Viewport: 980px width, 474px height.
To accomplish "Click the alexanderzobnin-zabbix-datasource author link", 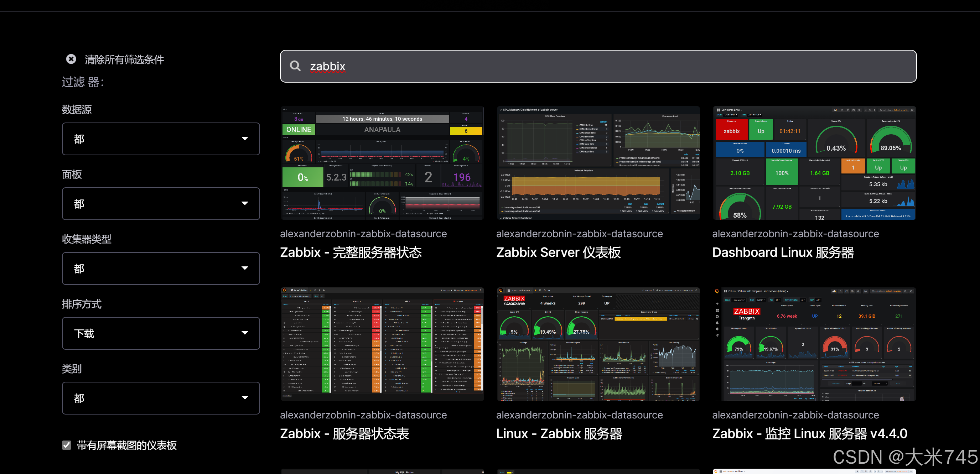I will click(x=363, y=234).
